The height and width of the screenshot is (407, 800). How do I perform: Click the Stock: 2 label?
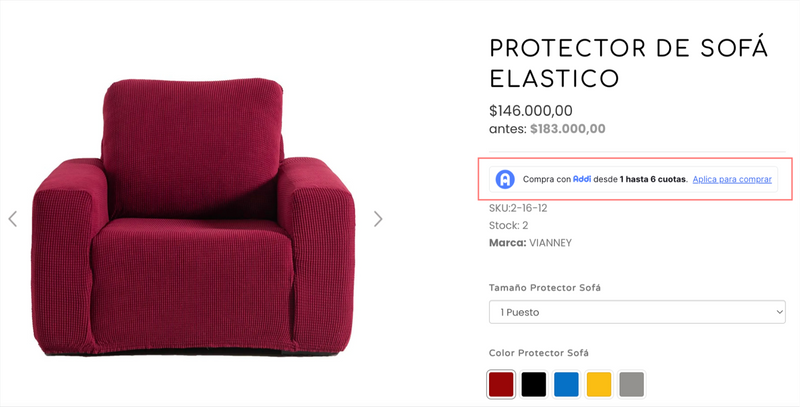coord(509,225)
